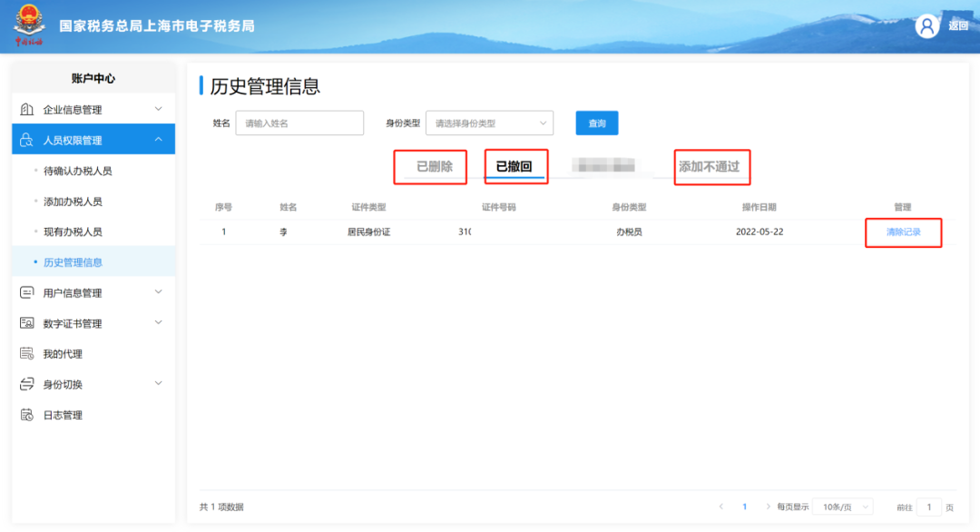
Task: Click the 姓名 input field
Action: (299, 123)
